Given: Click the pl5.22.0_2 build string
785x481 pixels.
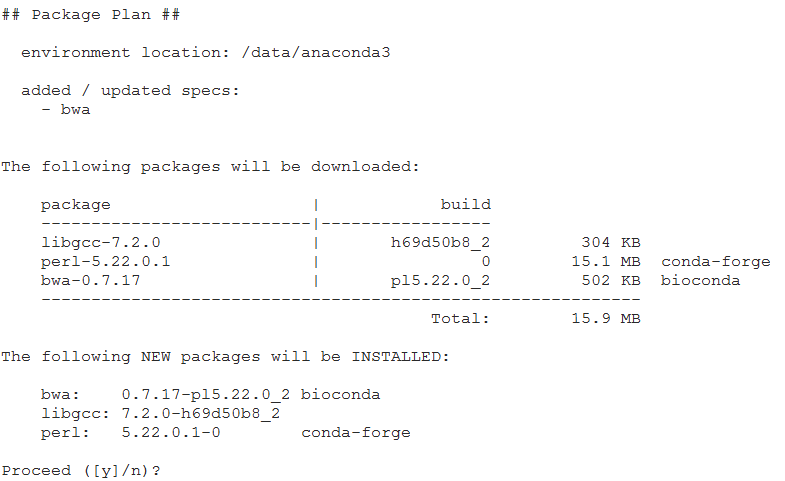Looking at the screenshot, I should [x=440, y=281].
